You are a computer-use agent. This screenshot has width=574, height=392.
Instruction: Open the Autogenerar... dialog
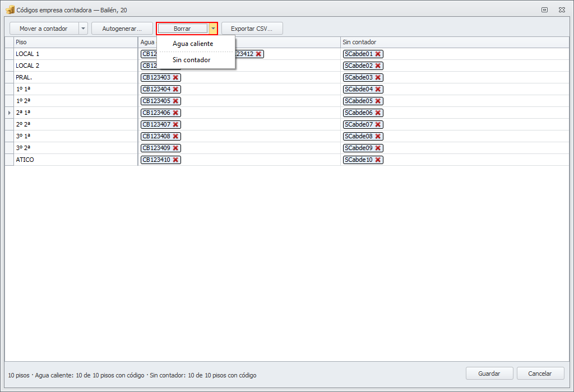[x=122, y=29]
